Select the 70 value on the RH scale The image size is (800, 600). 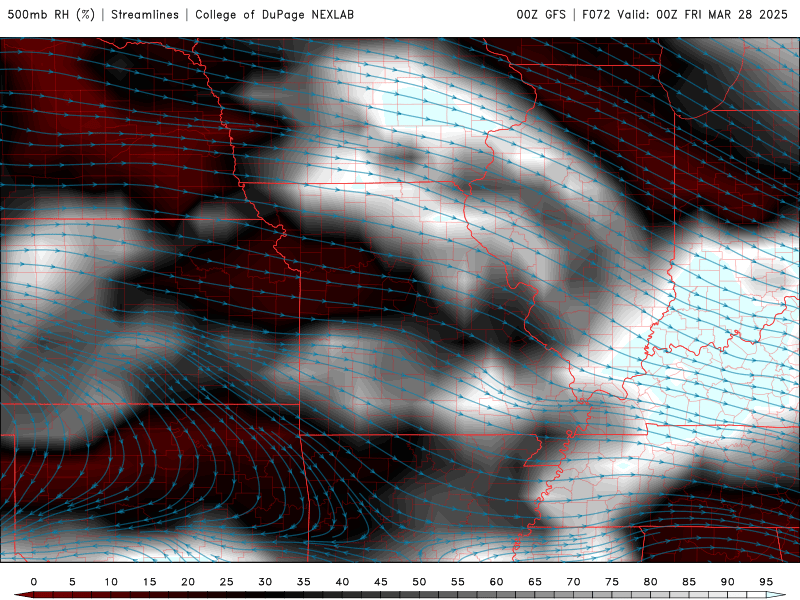(x=573, y=582)
